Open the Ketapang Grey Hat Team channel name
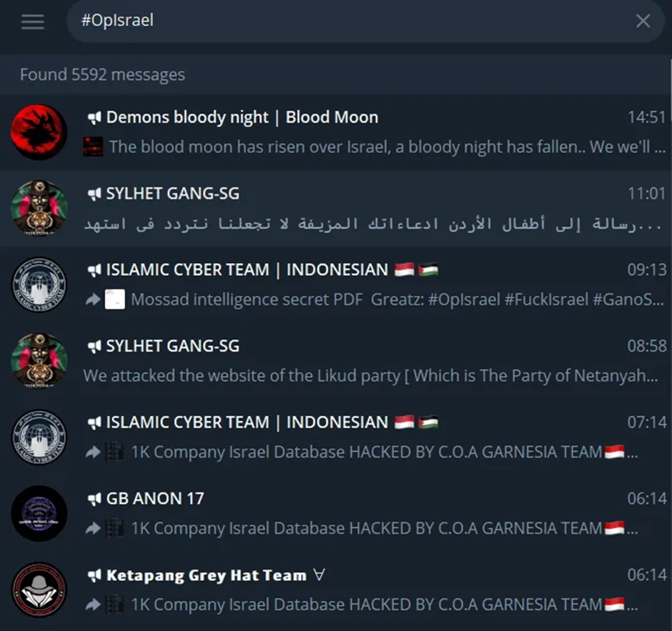Screen dimensions: 672x631 point(207,575)
